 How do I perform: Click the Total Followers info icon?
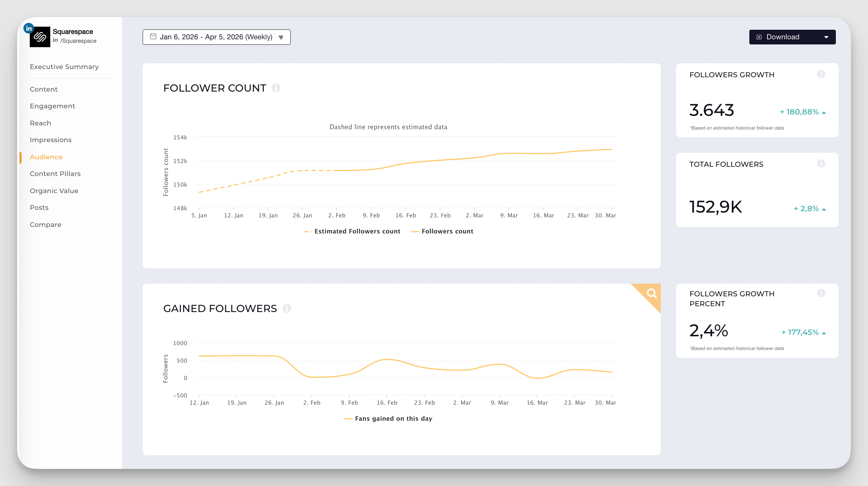[x=821, y=163]
